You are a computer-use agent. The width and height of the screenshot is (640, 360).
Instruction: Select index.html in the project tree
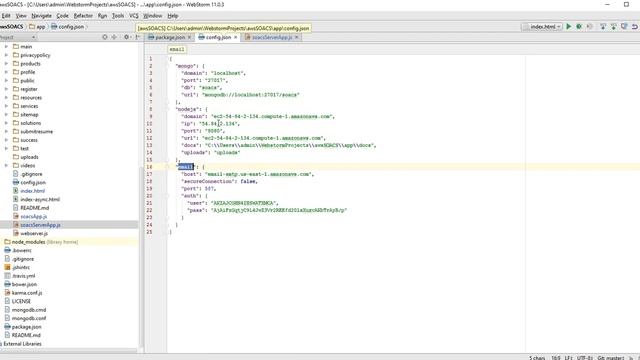pos(32,191)
